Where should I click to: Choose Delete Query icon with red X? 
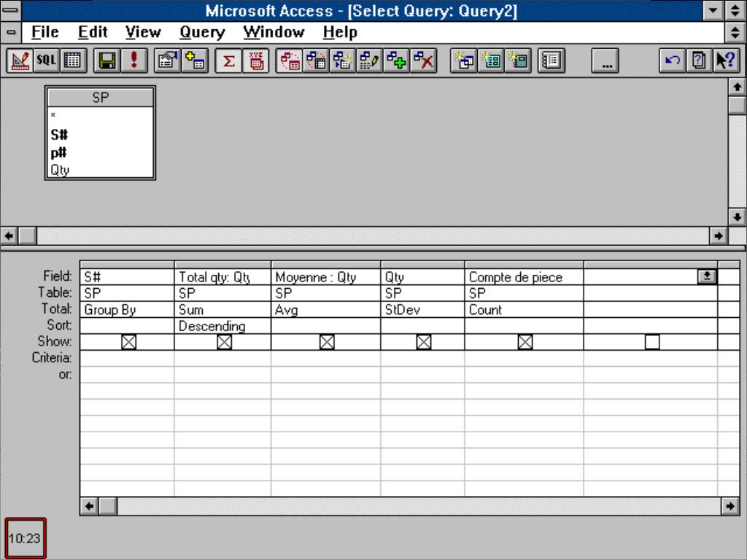click(x=423, y=61)
